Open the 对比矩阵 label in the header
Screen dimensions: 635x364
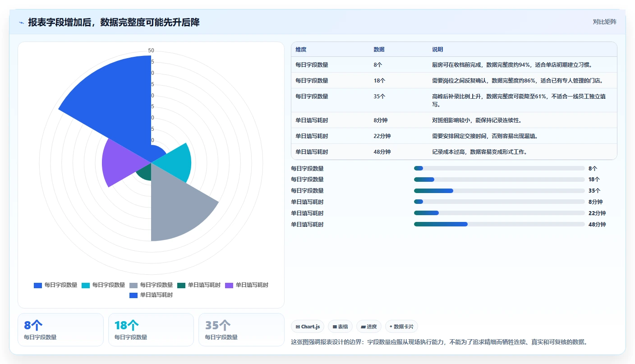click(604, 22)
